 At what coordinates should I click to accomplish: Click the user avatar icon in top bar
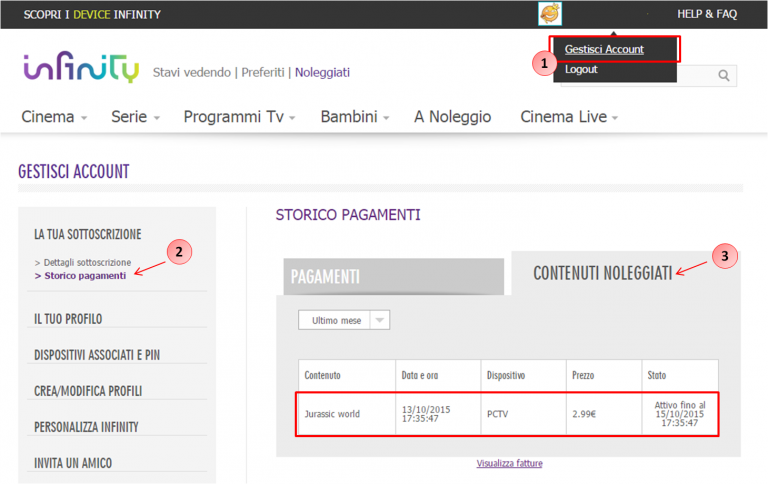point(550,14)
